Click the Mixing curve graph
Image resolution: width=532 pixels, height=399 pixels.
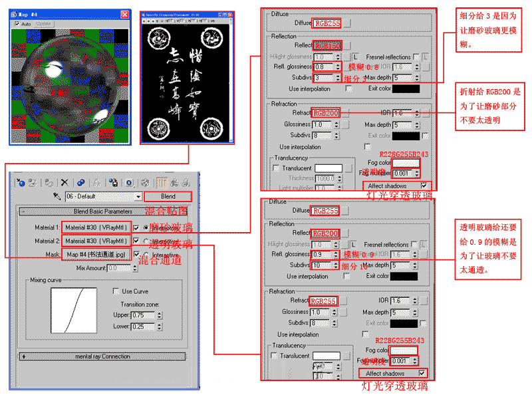[x=74, y=311]
